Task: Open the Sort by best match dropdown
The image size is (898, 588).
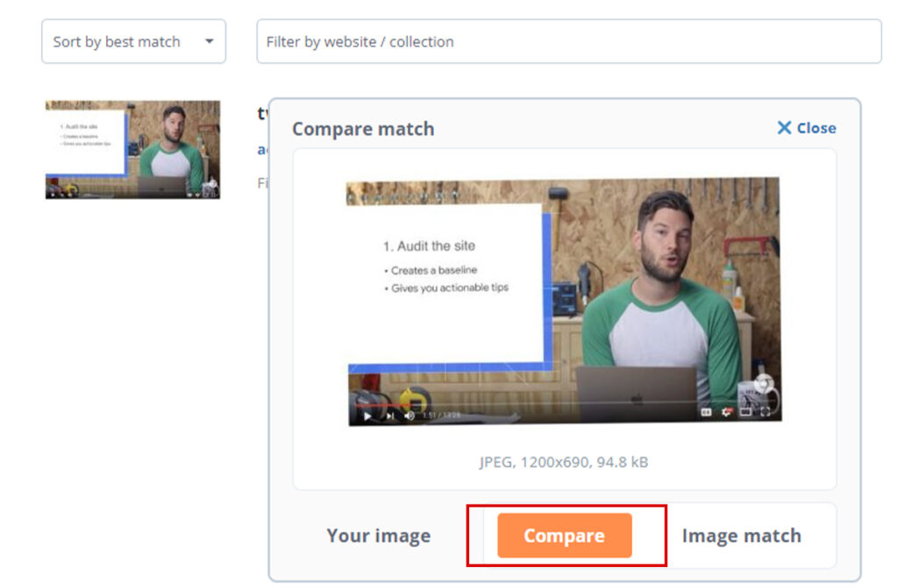Action: (132, 41)
